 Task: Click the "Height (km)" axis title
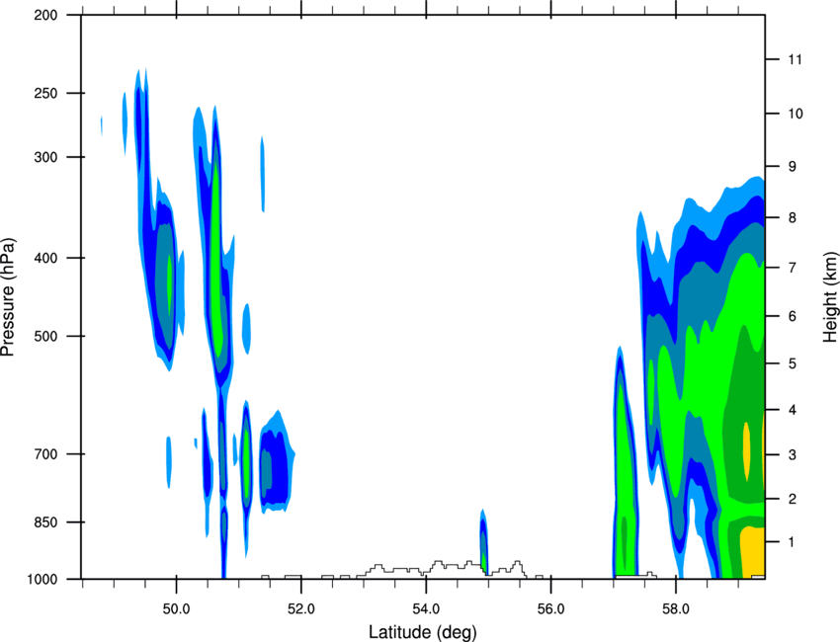(830, 296)
